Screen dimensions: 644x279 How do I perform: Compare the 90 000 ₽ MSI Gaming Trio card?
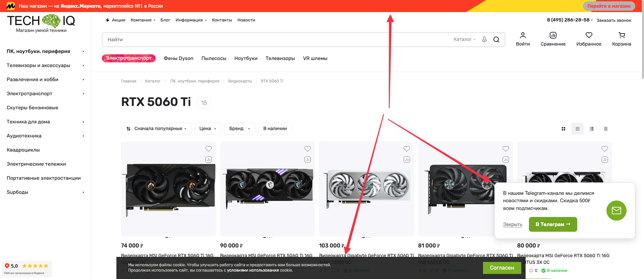[308, 160]
